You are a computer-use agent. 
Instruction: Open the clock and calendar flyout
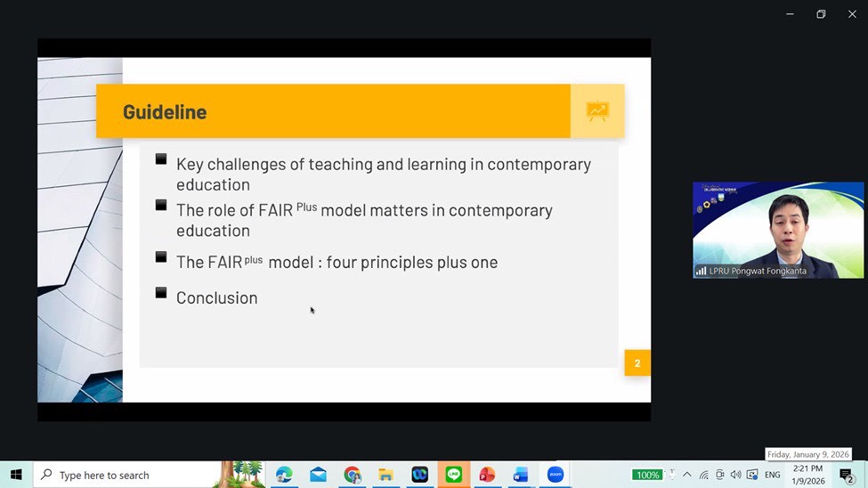click(x=807, y=475)
